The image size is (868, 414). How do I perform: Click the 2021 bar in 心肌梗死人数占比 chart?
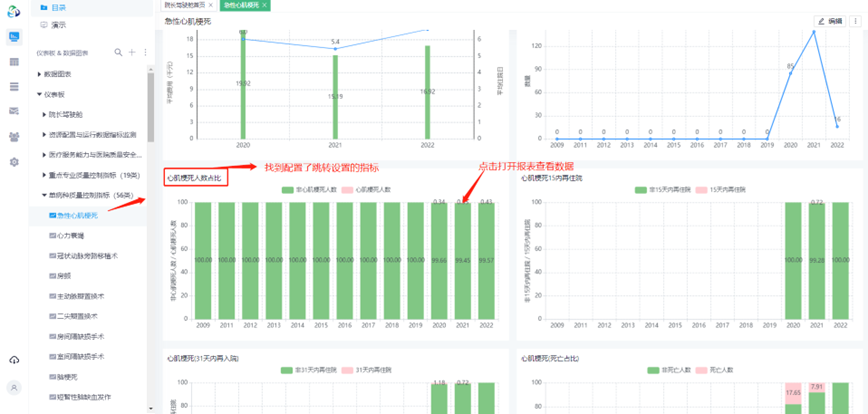point(463,261)
